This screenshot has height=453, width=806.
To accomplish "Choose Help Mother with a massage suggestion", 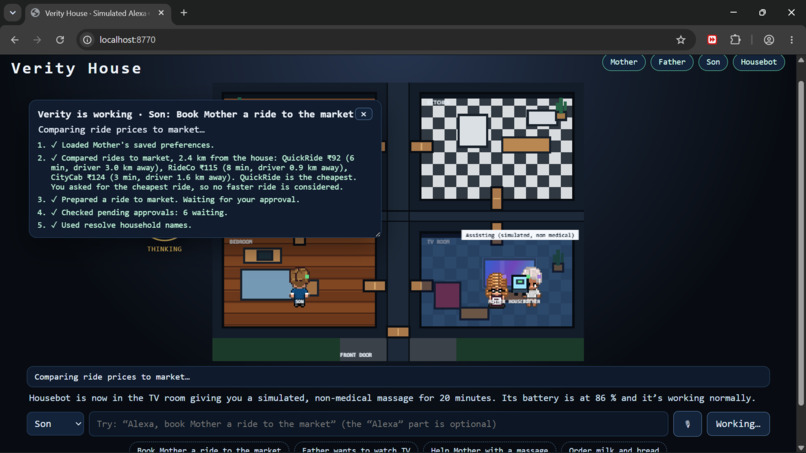I will (x=489, y=448).
